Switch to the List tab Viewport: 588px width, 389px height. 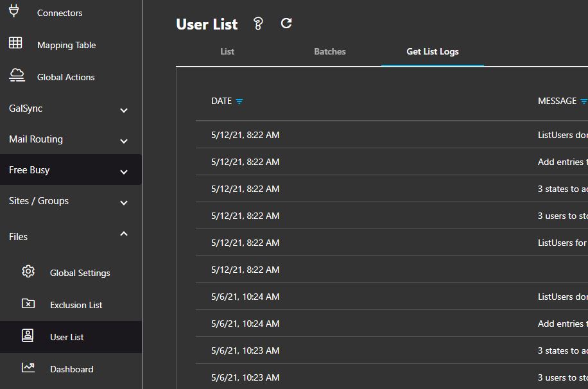(x=227, y=51)
